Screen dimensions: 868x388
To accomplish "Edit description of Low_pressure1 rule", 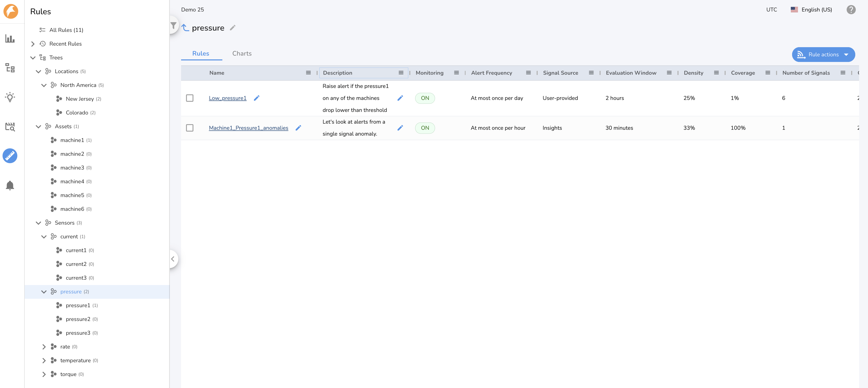I will [400, 98].
